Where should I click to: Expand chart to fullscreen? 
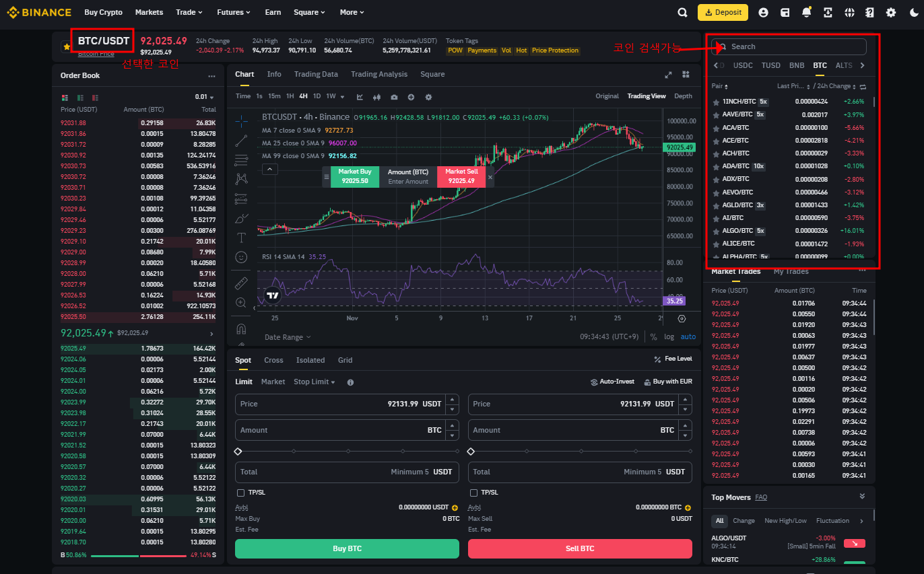pyautogui.click(x=669, y=75)
